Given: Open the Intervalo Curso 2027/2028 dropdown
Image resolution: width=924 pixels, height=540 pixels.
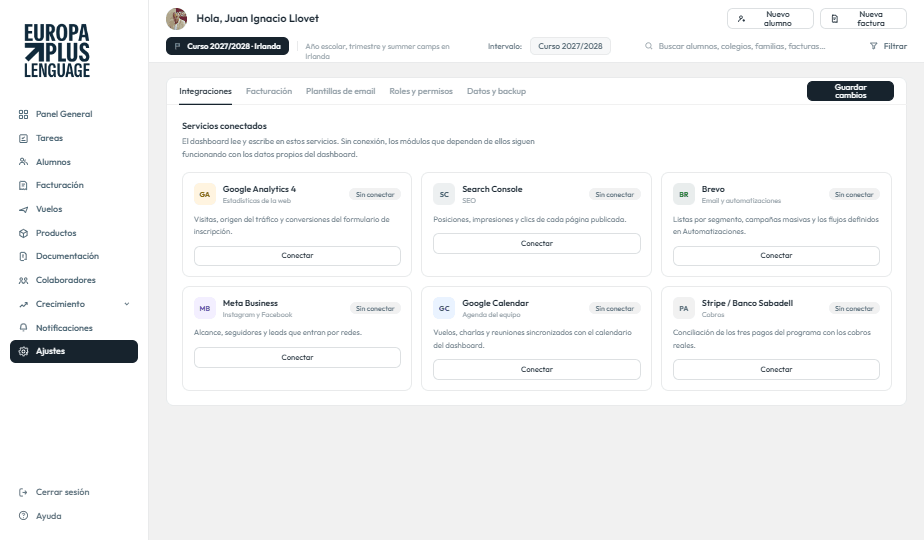Looking at the screenshot, I should click(570, 46).
